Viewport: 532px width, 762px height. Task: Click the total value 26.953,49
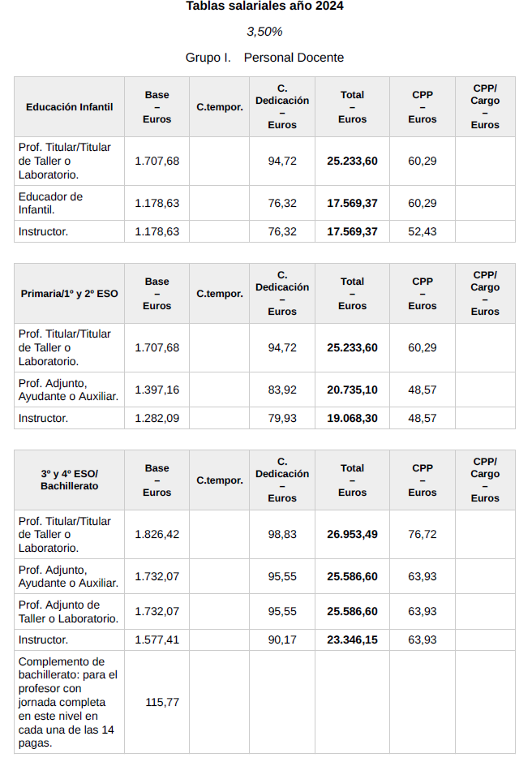point(352,535)
